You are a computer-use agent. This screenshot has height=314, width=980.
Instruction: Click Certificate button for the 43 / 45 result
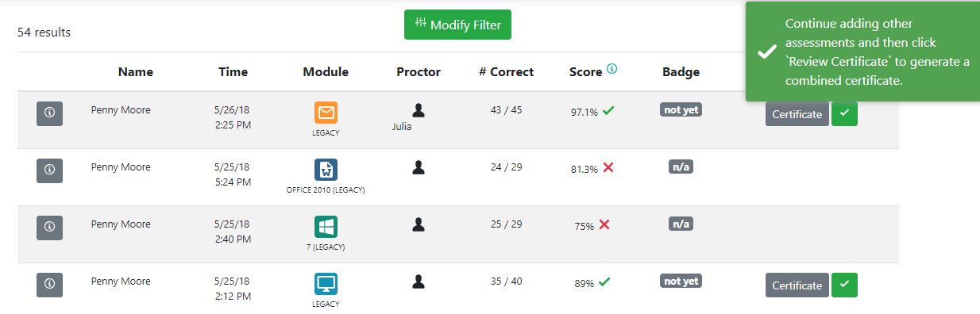[797, 114]
